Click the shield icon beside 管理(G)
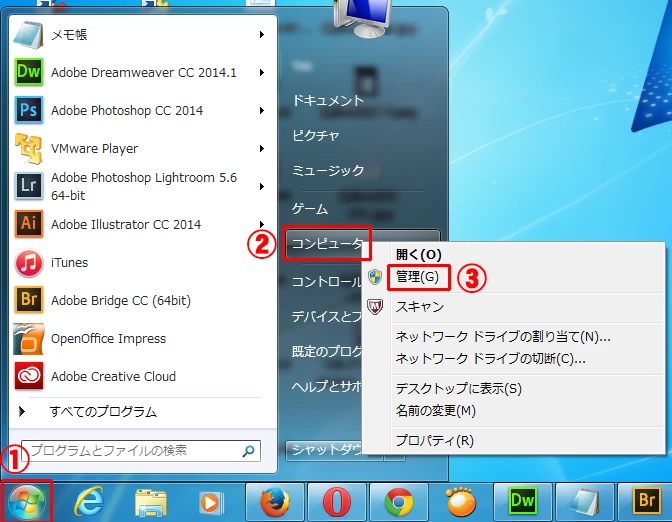The image size is (672, 522). coord(375,277)
